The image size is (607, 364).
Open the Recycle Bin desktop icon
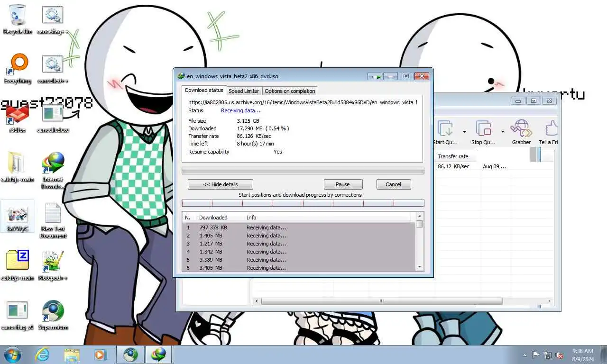tap(18, 19)
